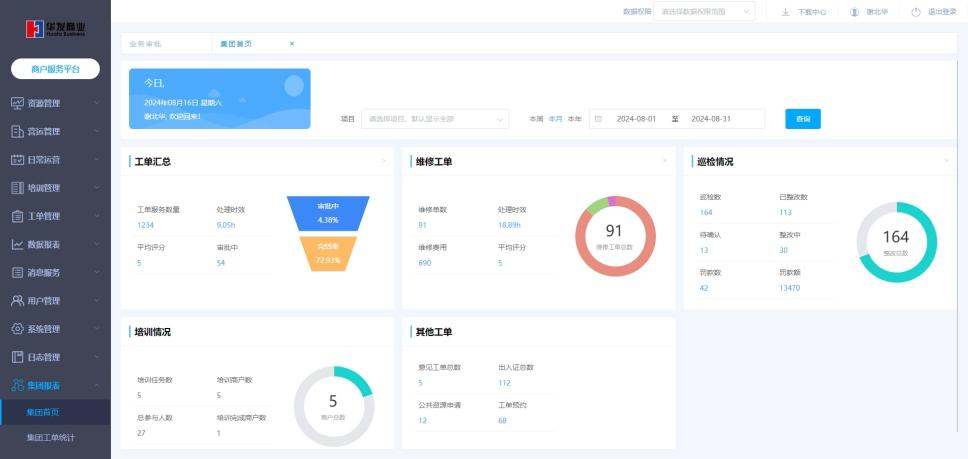Viewport: 968px width, 459px height.
Task: Click the 商户服务平台 button
Action: tap(55, 69)
